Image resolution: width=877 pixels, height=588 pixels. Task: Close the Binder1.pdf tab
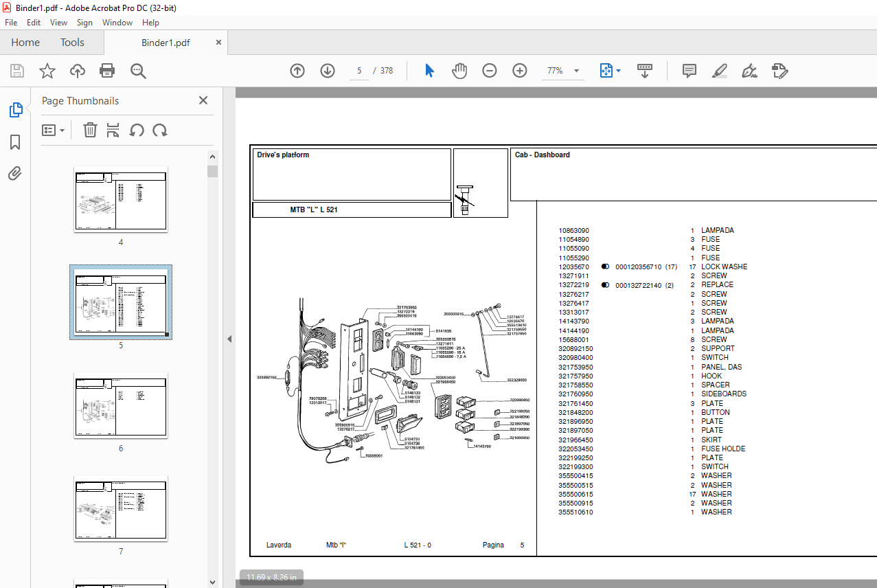click(219, 43)
